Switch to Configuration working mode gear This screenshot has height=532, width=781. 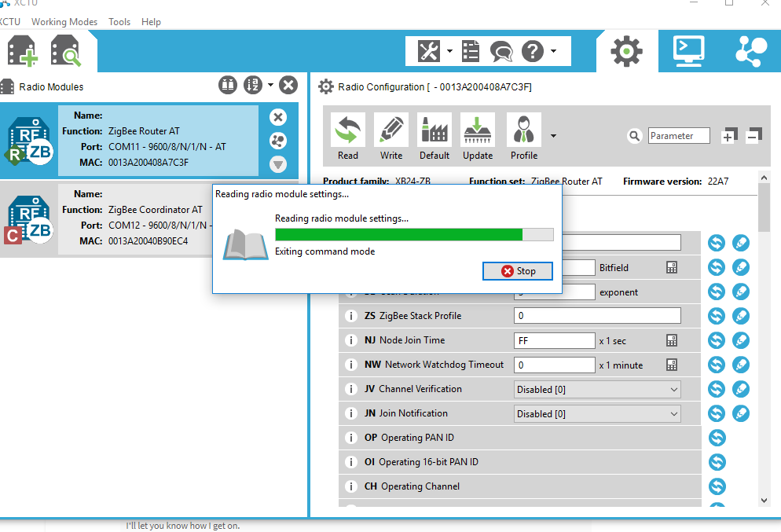pos(626,51)
